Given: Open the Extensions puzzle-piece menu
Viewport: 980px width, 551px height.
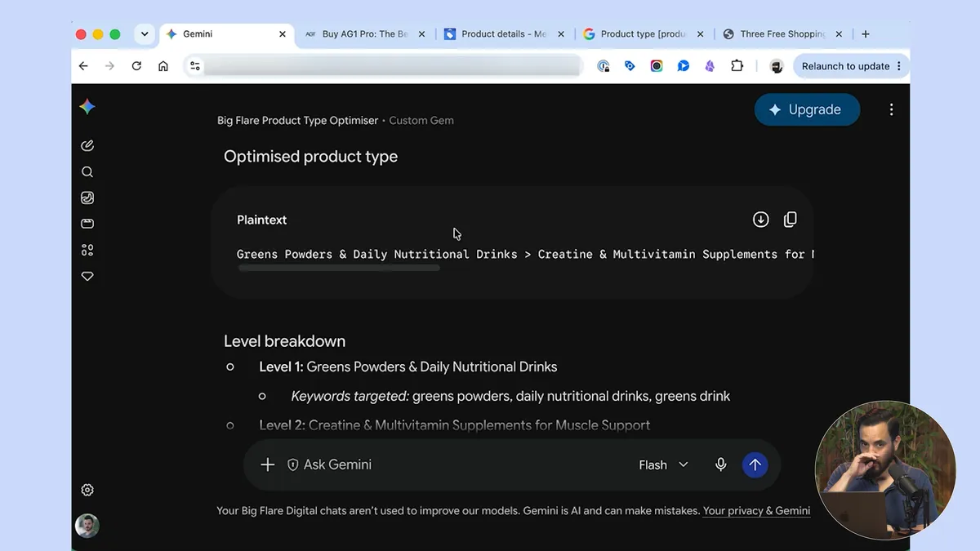Looking at the screenshot, I should point(737,66).
